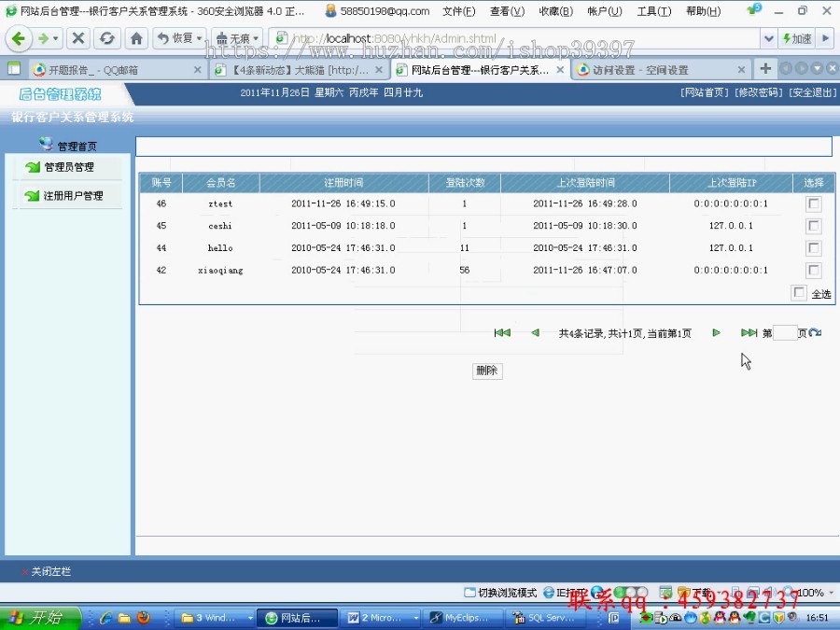
Task: Click the 登陆次数 column header
Action: coord(465,183)
